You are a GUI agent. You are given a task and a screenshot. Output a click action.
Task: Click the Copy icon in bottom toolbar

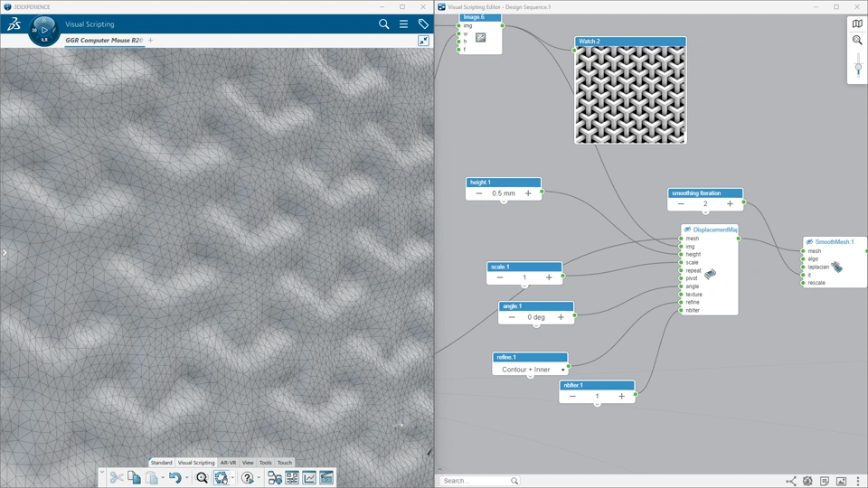coord(134,477)
